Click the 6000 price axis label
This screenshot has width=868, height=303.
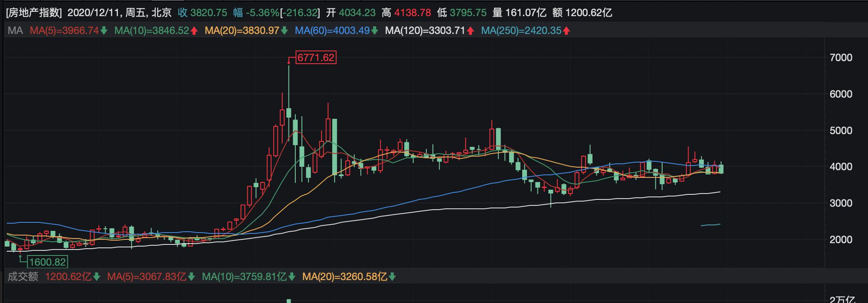point(841,94)
